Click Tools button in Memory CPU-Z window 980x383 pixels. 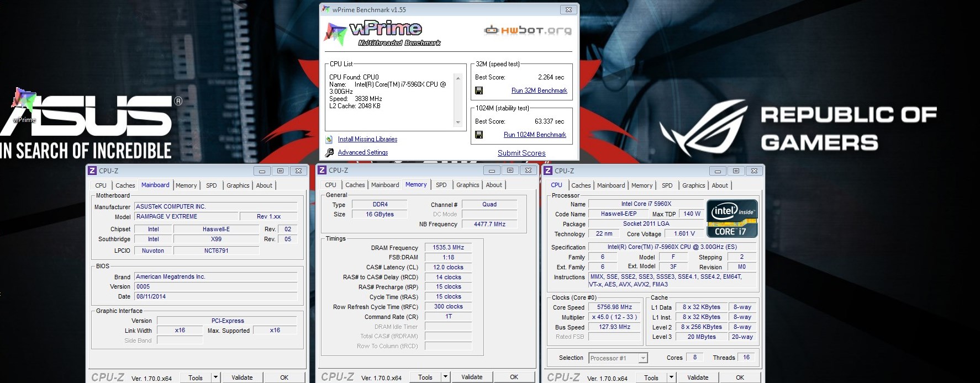click(x=425, y=377)
